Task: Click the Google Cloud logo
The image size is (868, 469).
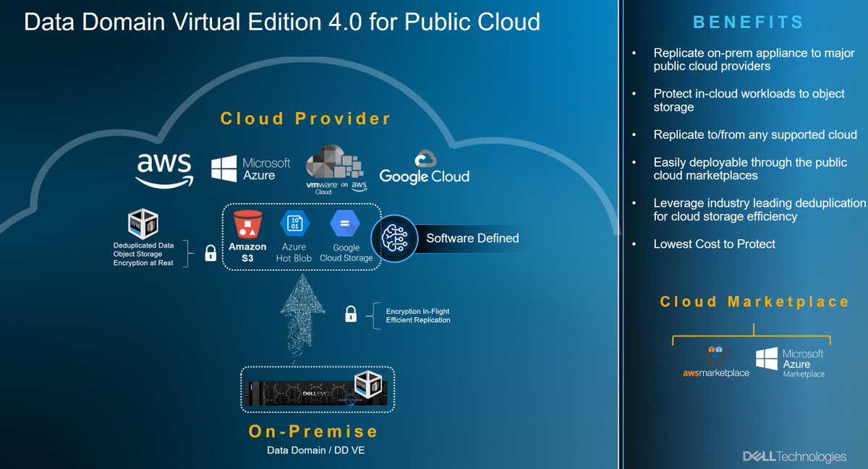Action: point(425,168)
